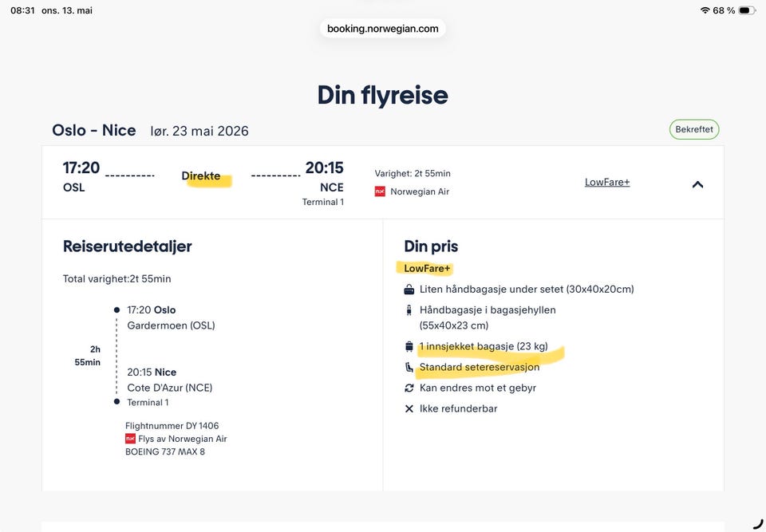The height and width of the screenshot is (532, 766).
Task: Click the Oslo - Nice route title
Action: [94, 131]
